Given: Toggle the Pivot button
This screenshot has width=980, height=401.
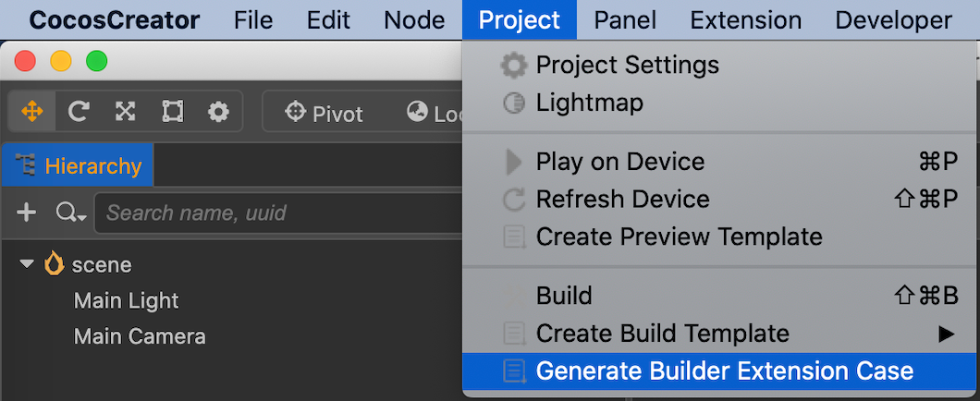Looking at the screenshot, I should 324,114.
